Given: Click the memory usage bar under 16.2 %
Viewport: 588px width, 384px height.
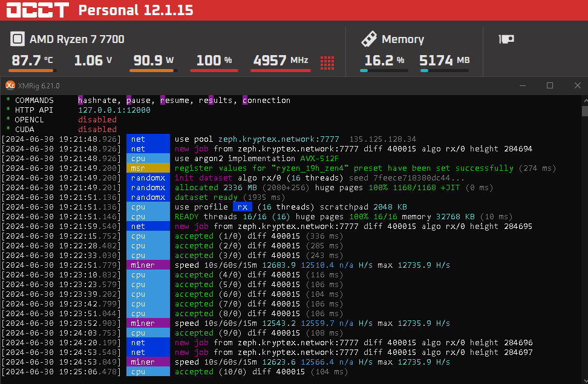Looking at the screenshot, I should click(x=384, y=70).
